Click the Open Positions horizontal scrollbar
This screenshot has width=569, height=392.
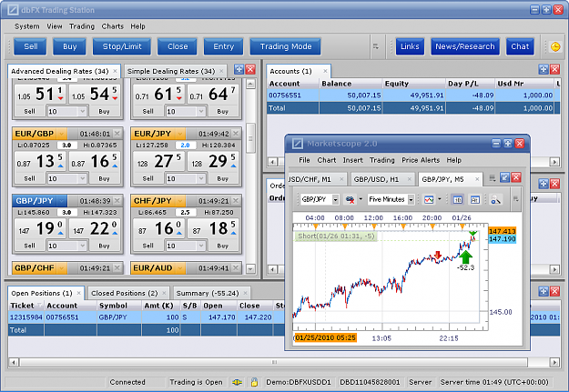coord(274,362)
